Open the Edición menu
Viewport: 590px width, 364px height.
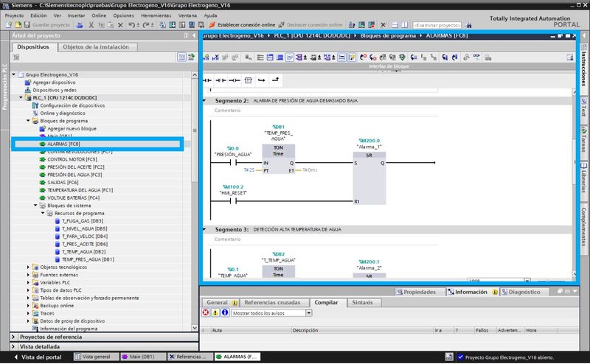click(38, 15)
